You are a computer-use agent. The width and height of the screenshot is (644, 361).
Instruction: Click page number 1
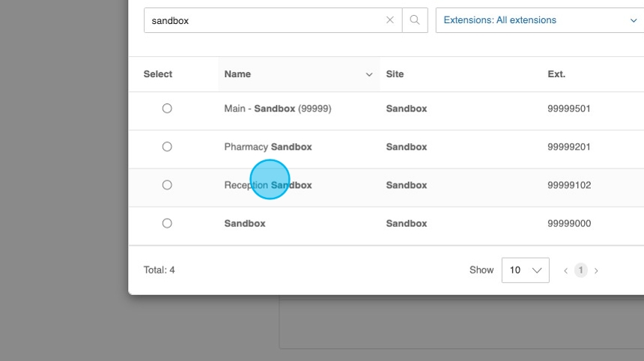pos(580,270)
